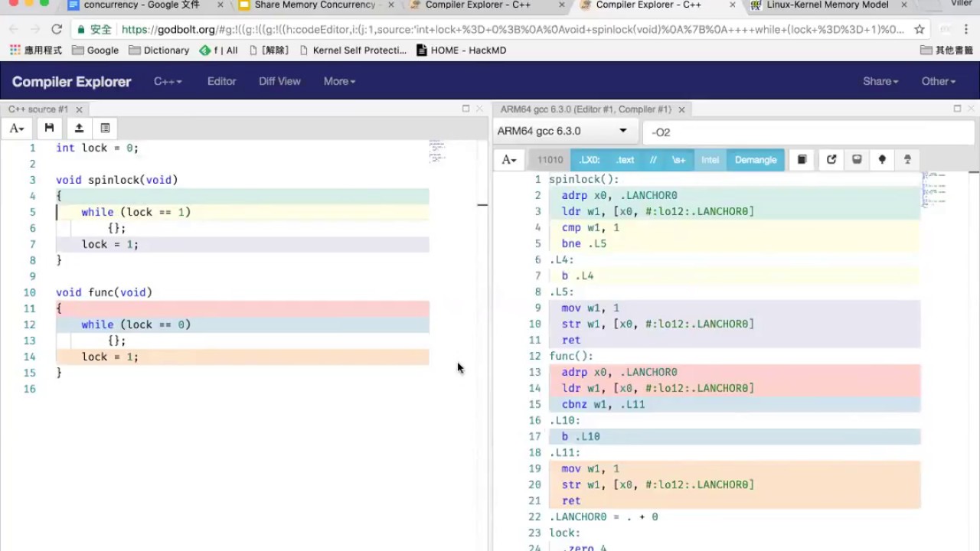Open the Kernel Self Protection bookmark
This screenshot has height=551, width=980.
pos(353,51)
